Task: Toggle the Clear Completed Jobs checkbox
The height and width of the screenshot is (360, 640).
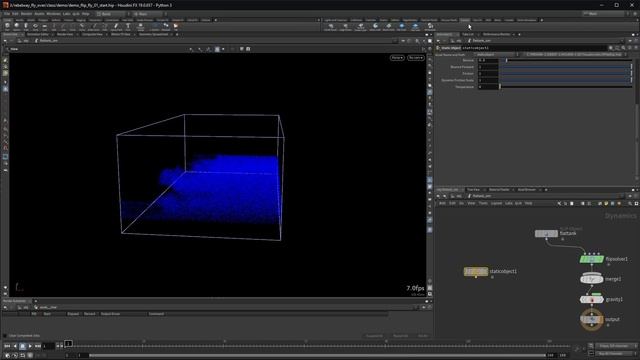Action: pyautogui.click(x=4, y=336)
